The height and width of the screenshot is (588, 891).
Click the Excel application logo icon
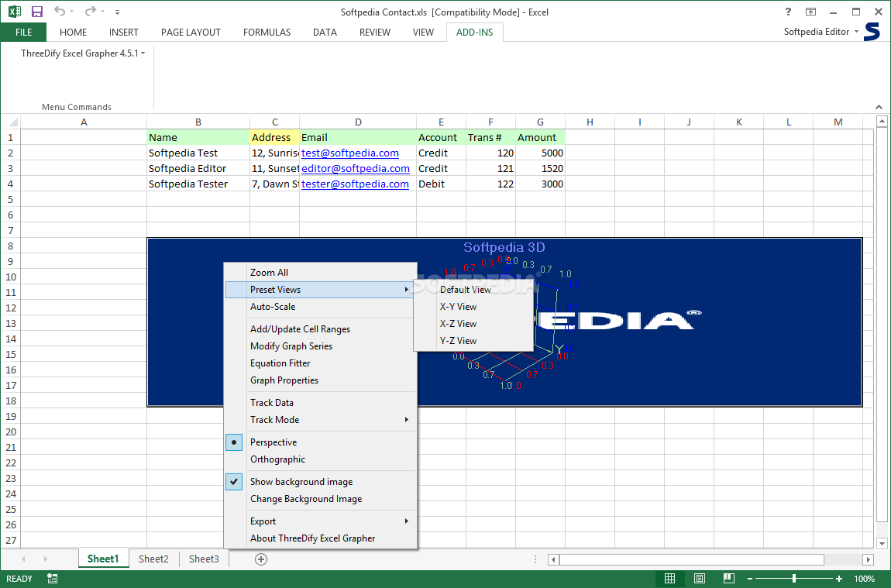click(14, 12)
